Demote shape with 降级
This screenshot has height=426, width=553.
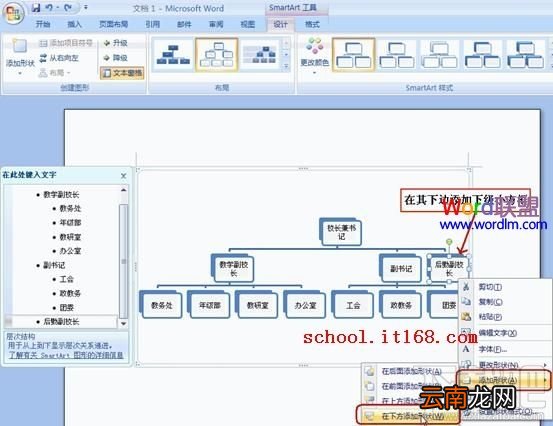(x=115, y=58)
